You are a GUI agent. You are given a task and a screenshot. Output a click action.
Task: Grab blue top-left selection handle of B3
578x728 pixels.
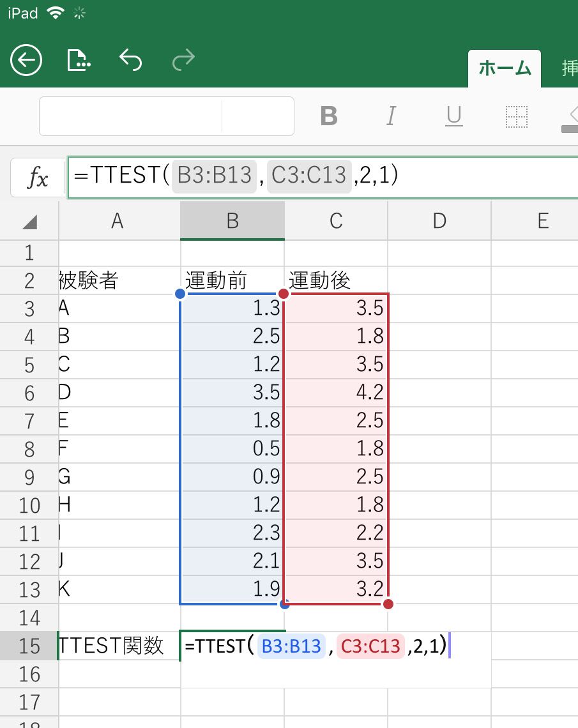click(x=181, y=293)
